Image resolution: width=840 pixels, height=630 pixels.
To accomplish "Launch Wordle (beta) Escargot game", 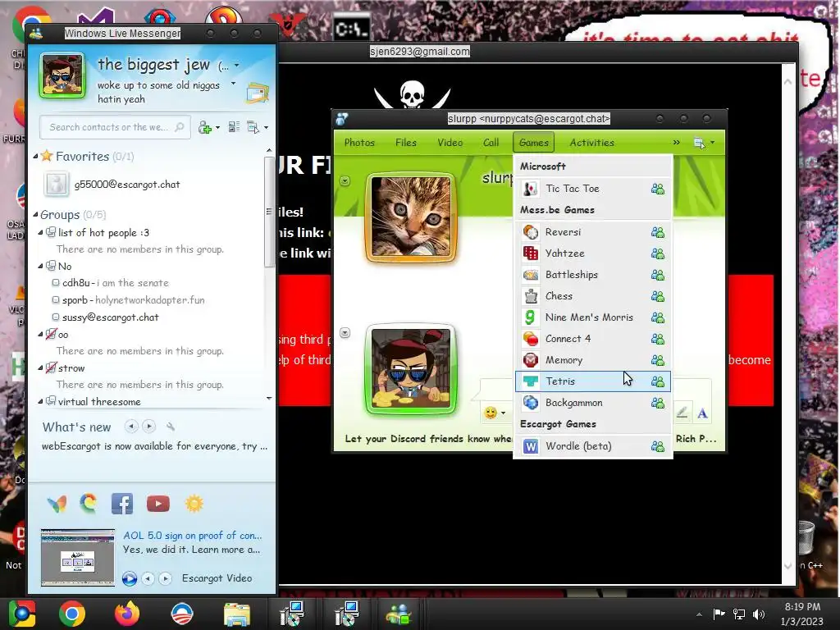I will [x=592, y=446].
